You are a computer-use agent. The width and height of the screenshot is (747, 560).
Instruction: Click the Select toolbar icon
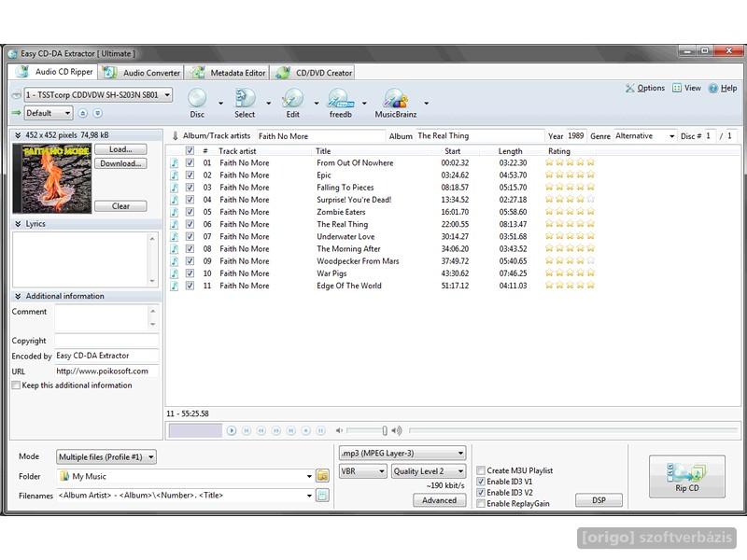coord(245,98)
